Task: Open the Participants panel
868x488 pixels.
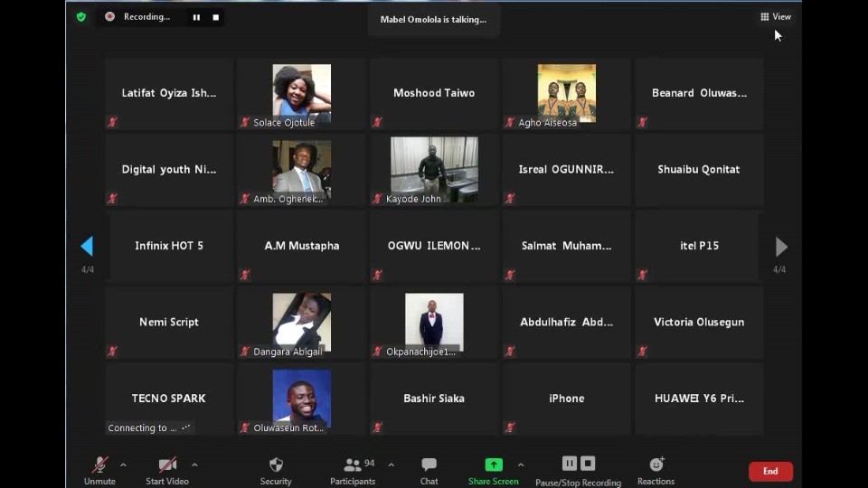Action: coord(353,465)
